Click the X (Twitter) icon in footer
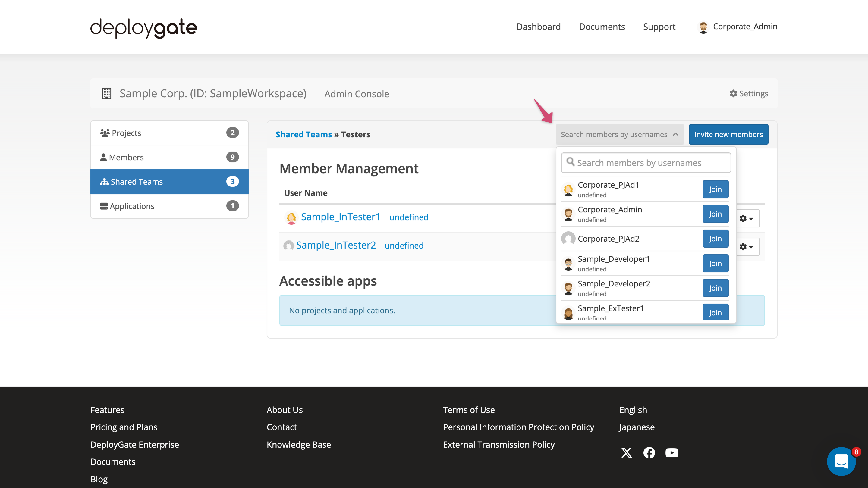This screenshot has width=868, height=488. pyautogui.click(x=626, y=453)
